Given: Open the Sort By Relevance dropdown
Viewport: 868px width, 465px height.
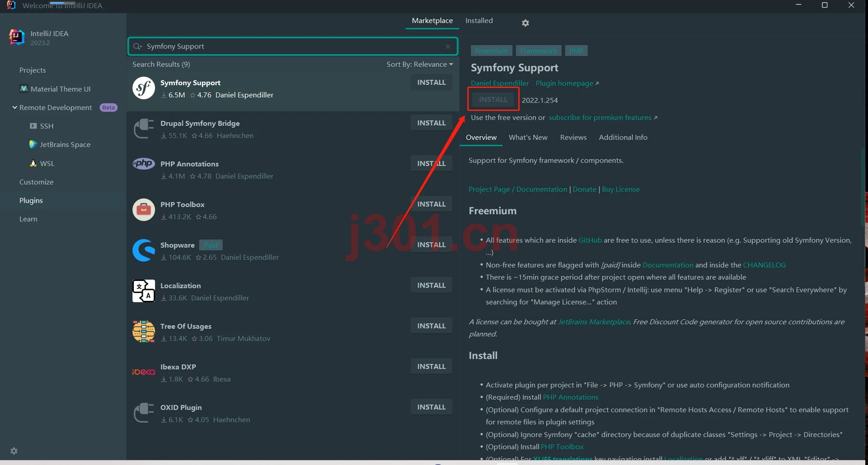Looking at the screenshot, I should click(420, 64).
